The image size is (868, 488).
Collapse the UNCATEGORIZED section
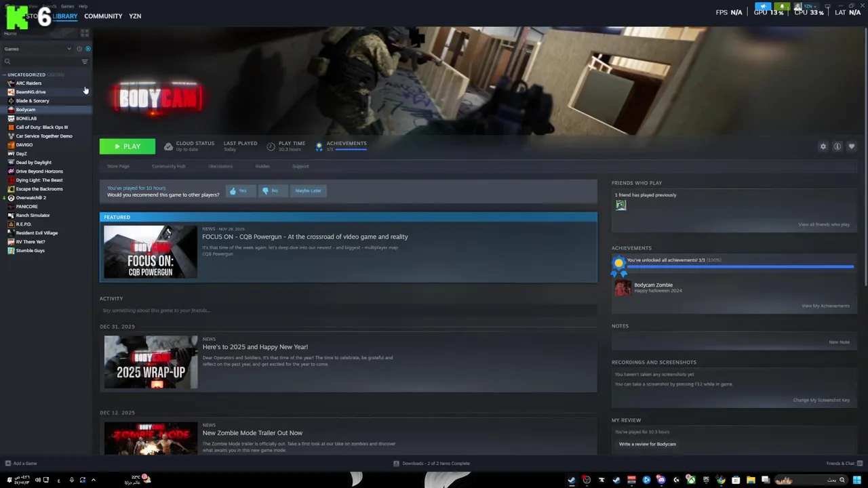(x=26, y=75)
